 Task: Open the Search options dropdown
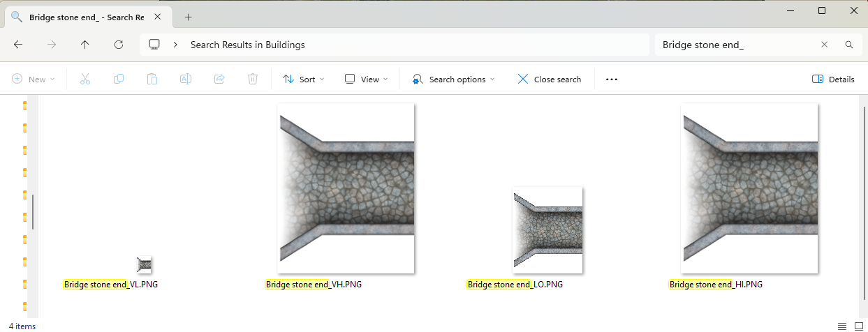coord(454,80)
